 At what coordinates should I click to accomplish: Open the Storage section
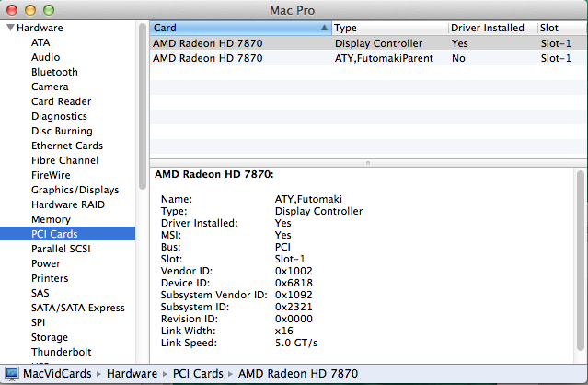(x=50, y=337)
